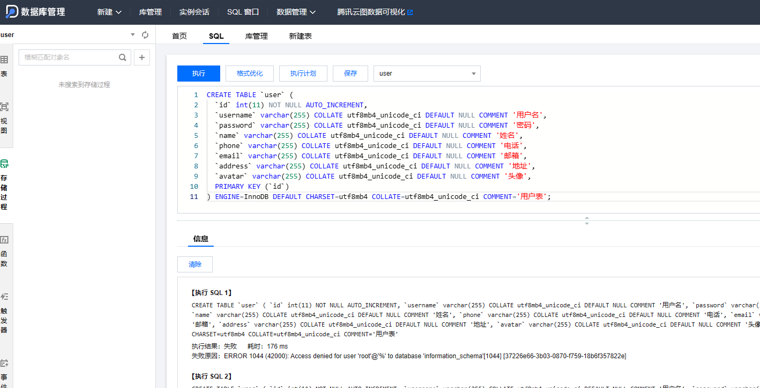Open the 新建 dropdown menu
The height and width of the screenshot is (388, 760).
click(x=109, y=12)
